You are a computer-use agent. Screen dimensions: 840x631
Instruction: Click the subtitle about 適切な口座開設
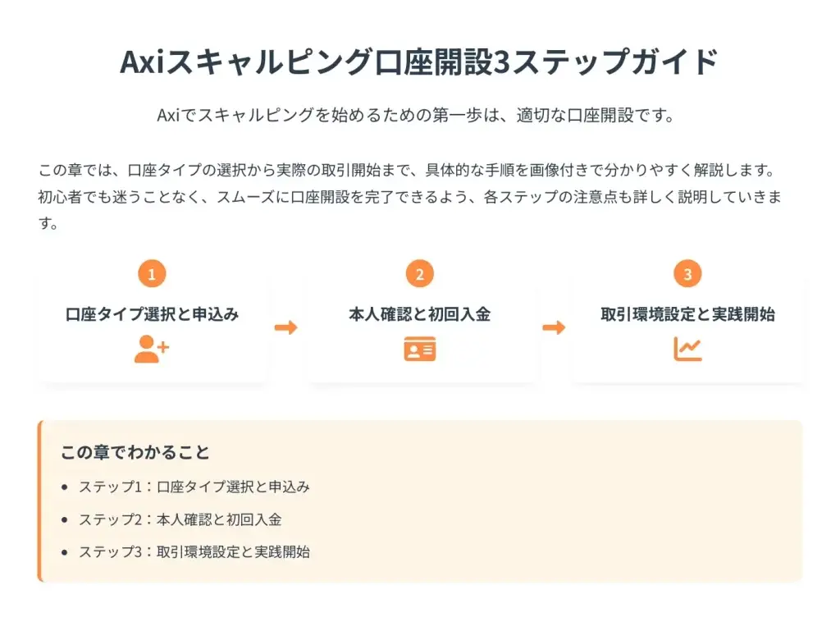[x=419, y=115]
